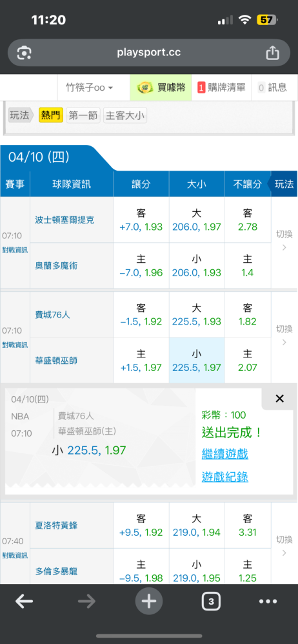
Task: Tap 小 225.5, 1.97 in bet slip
Action: 89,451
